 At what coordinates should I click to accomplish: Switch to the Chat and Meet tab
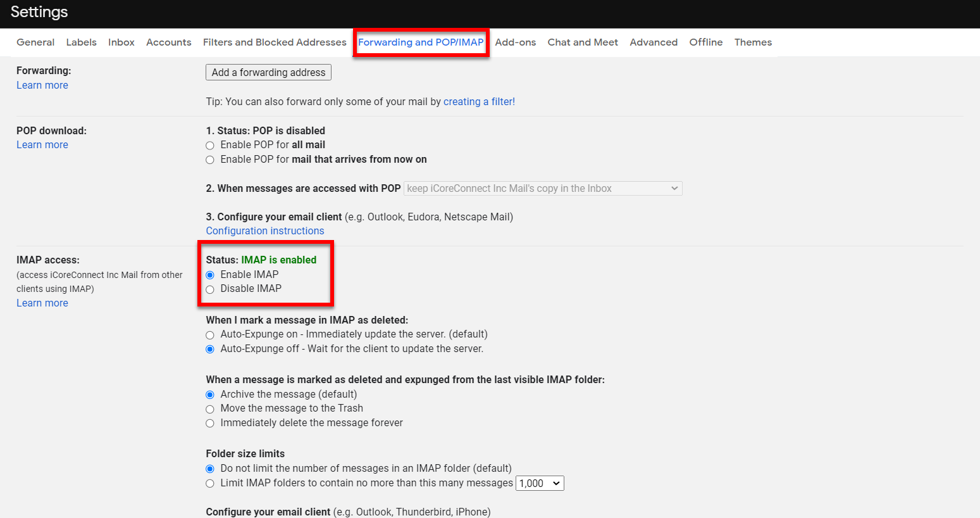(x=582, y=42)
